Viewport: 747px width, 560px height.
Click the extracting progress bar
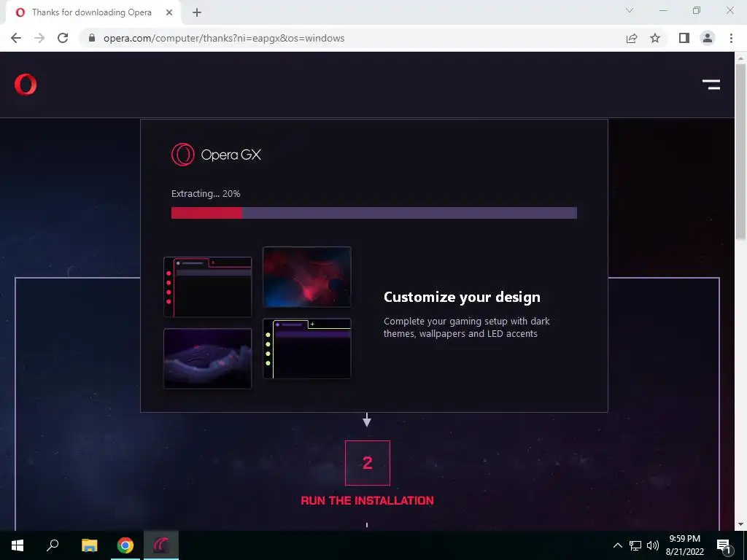[x=374, y=213]
